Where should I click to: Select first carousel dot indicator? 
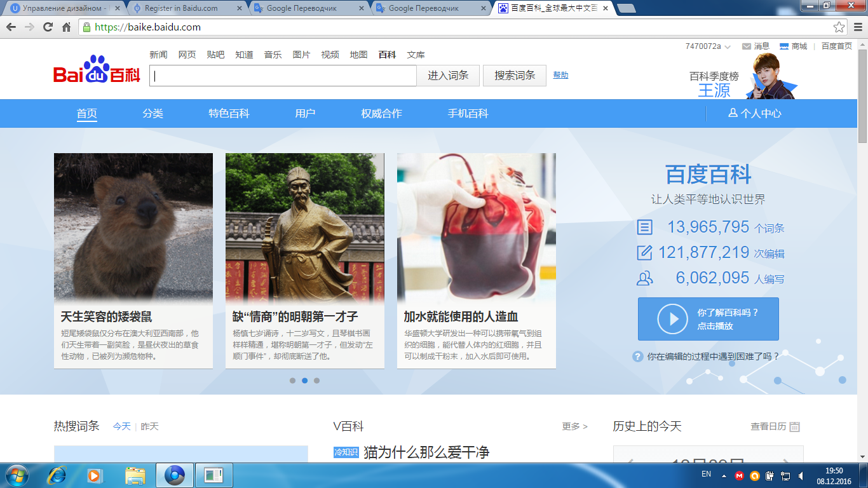point(292,381)
